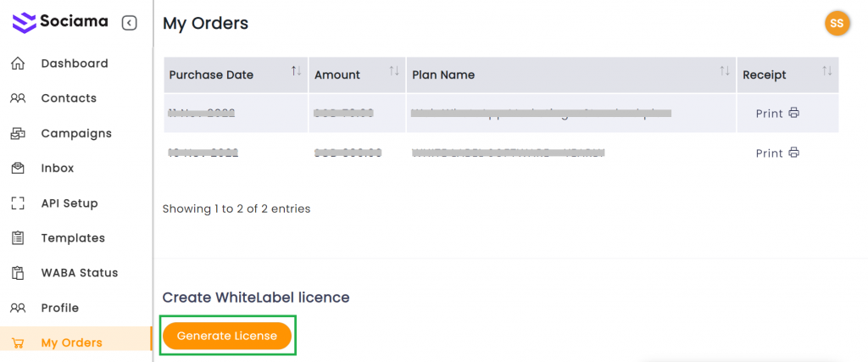Click the WABA Status icon
This screenshot has width=868, height=362.
pos(18,273)
